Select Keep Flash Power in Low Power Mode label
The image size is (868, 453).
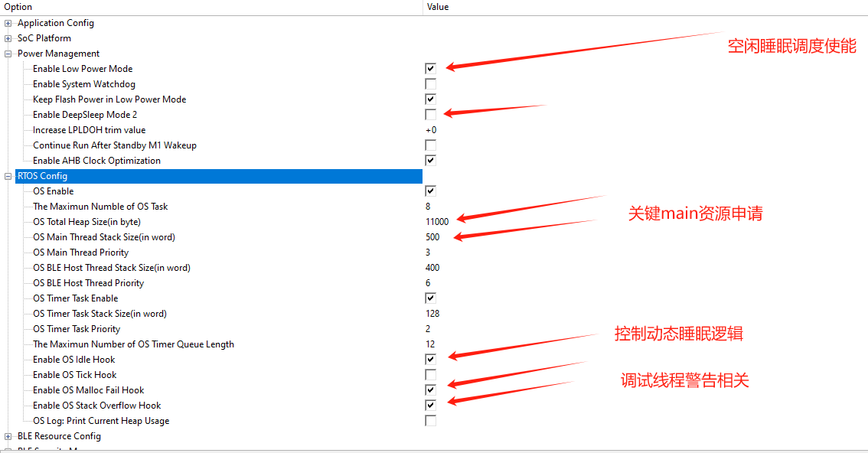109,99
